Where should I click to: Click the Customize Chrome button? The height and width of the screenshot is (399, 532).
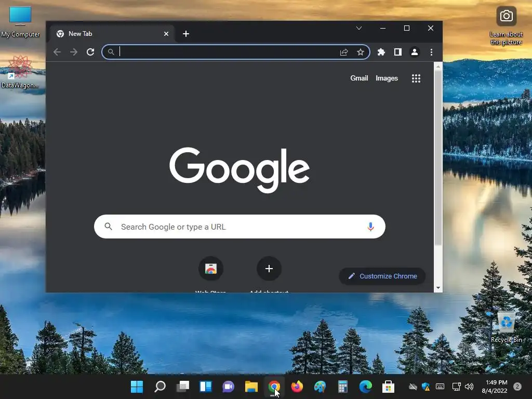382,276
